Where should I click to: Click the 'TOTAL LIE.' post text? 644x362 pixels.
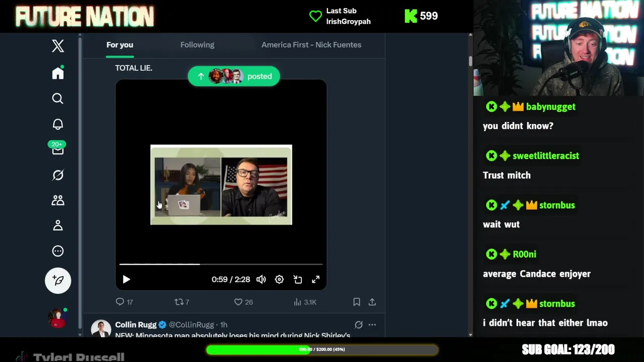coord(133,68)
